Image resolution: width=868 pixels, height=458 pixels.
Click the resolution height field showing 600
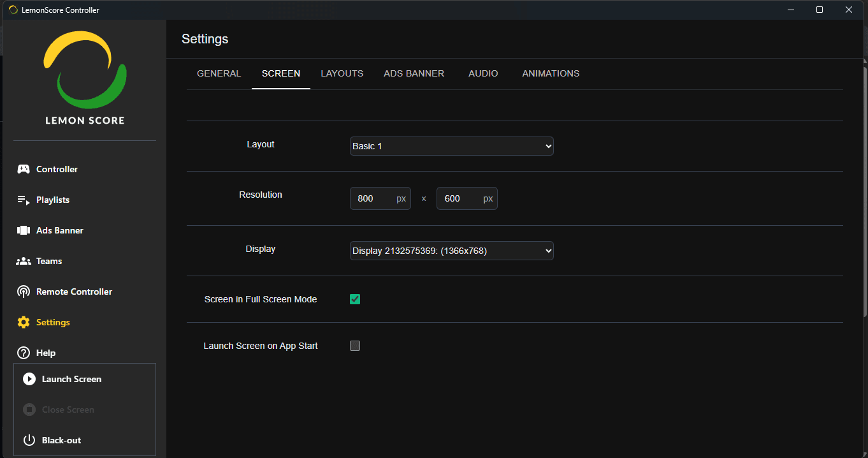pos(459,198)
